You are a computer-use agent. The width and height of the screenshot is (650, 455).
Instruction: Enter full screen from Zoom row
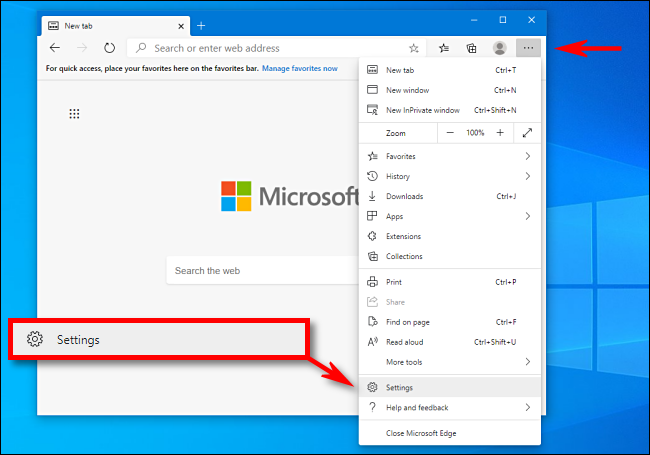(x=527, y=133)
